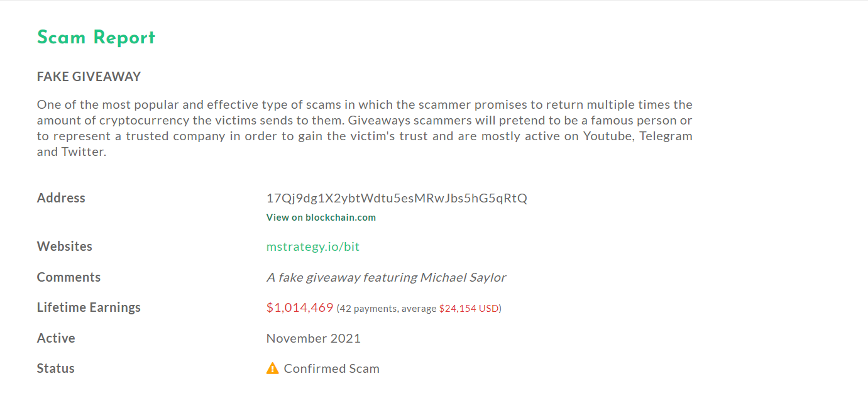Click the Address field label
This screenshot has width=868, height=403.
coord(61,198)
